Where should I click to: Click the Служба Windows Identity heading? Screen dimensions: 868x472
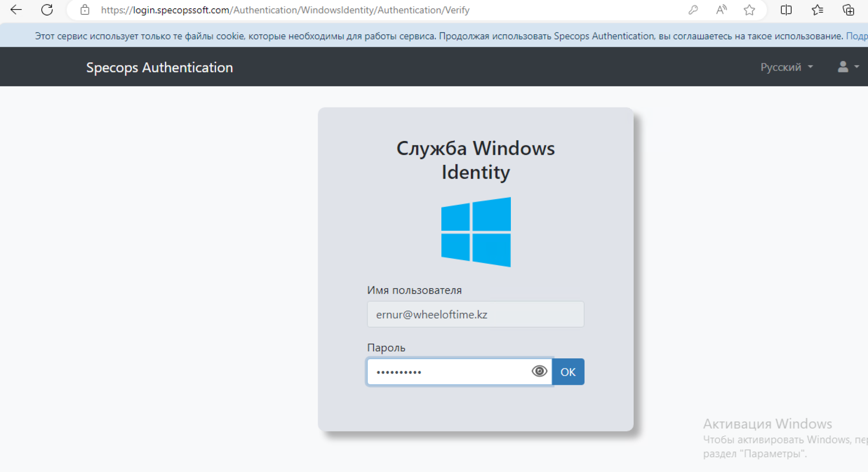(x=476, y=160)
